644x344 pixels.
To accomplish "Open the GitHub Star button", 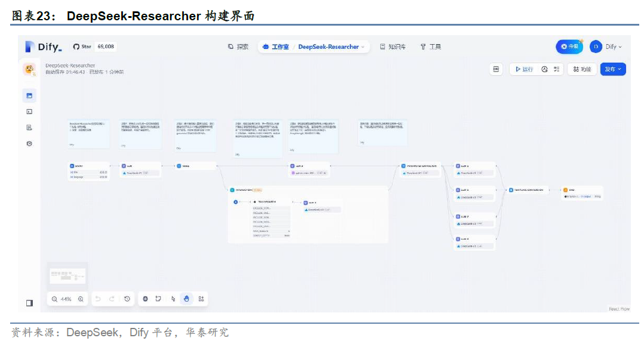I will pyautogui.click(x=82, y=47).
